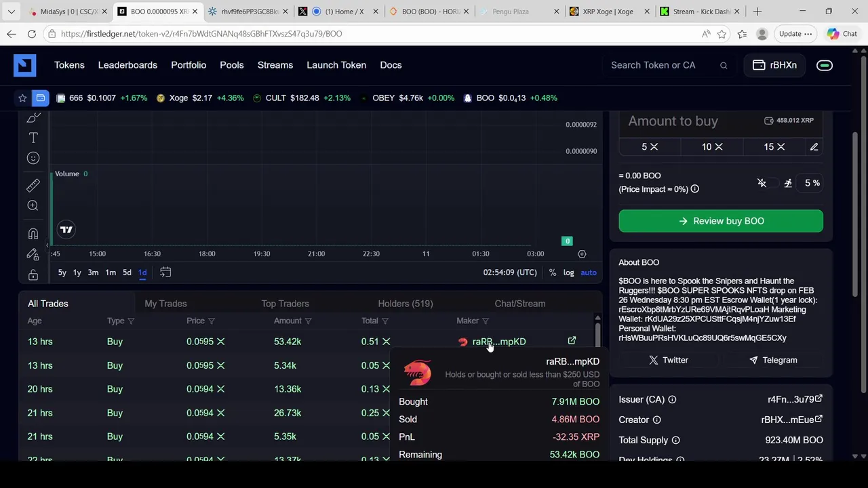Open the 666 $0.1007 ticker item
The image size is (868, 488).
point(101,98)
